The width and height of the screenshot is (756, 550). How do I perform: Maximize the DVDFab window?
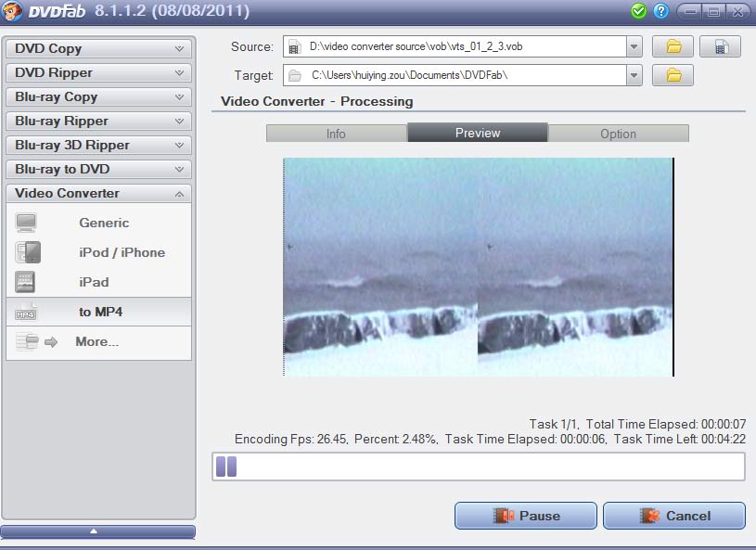(x=714, y=11)
